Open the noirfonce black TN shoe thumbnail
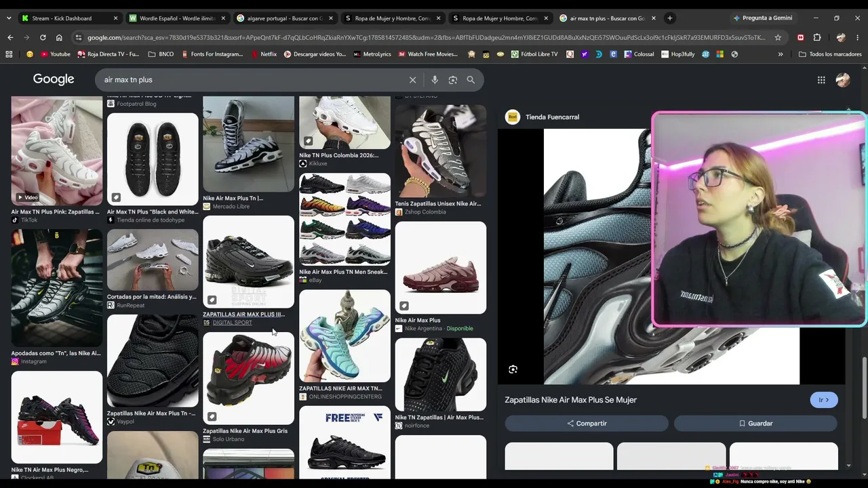The height and width of the screenshot is (488, 868). pos(441,375)
